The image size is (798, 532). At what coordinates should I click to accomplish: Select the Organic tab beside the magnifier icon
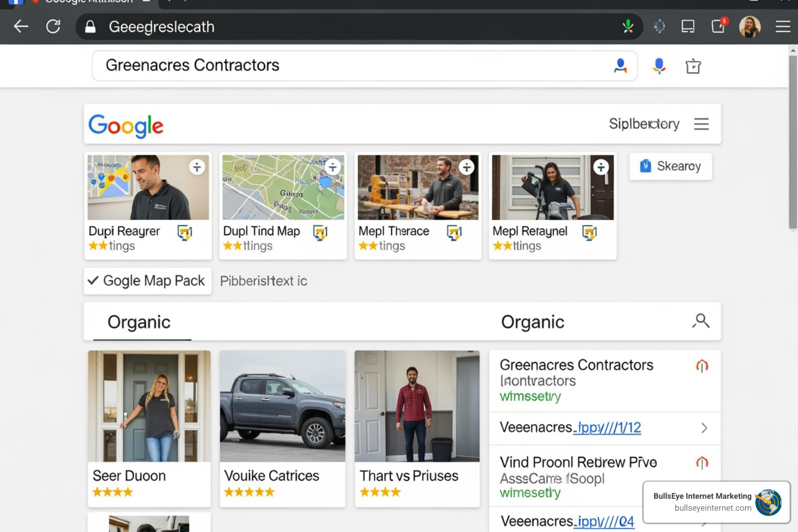533,322
